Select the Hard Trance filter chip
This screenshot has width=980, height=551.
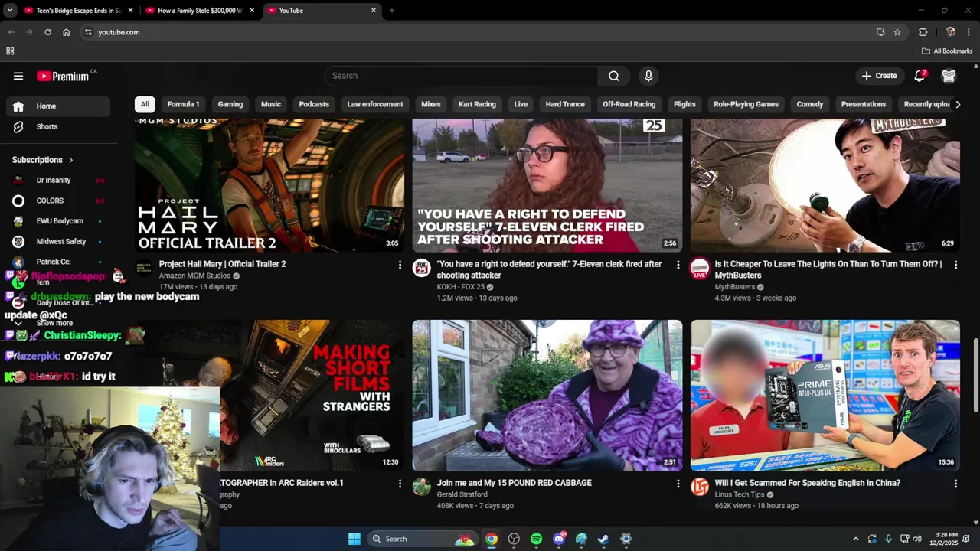[565, 104]
